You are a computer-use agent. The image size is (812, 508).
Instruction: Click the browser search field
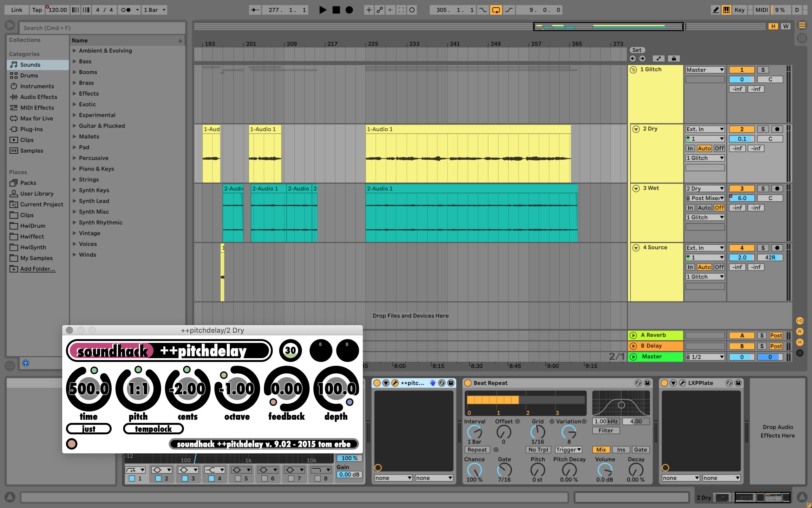(102, 28)
